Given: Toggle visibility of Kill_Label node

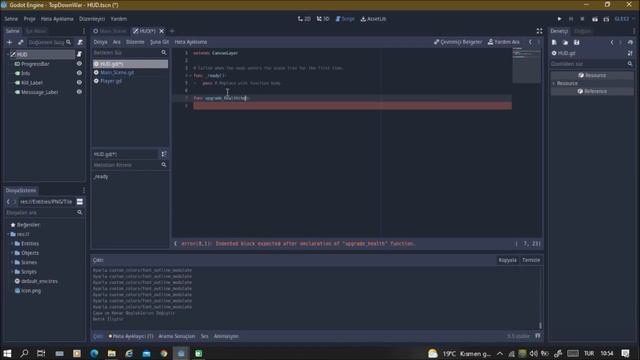Looking at the screenshot, I should pyautogui.click(x=79, y=82).
